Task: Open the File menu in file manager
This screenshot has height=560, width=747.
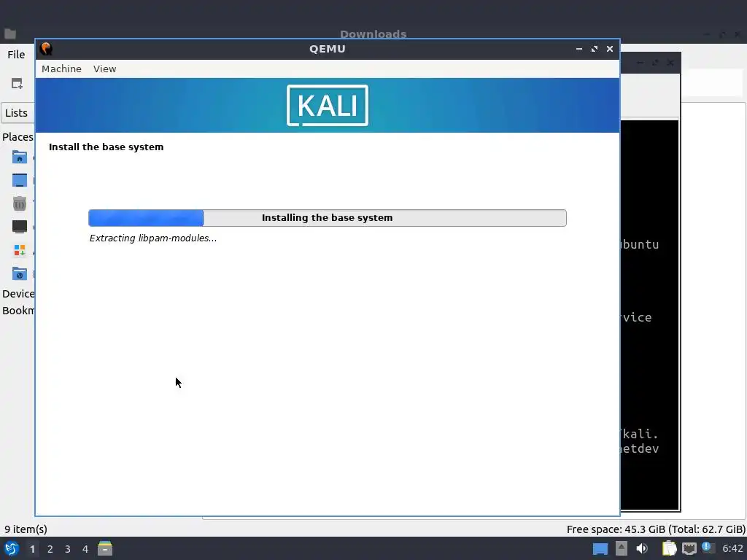Action: tap(16, 55)
